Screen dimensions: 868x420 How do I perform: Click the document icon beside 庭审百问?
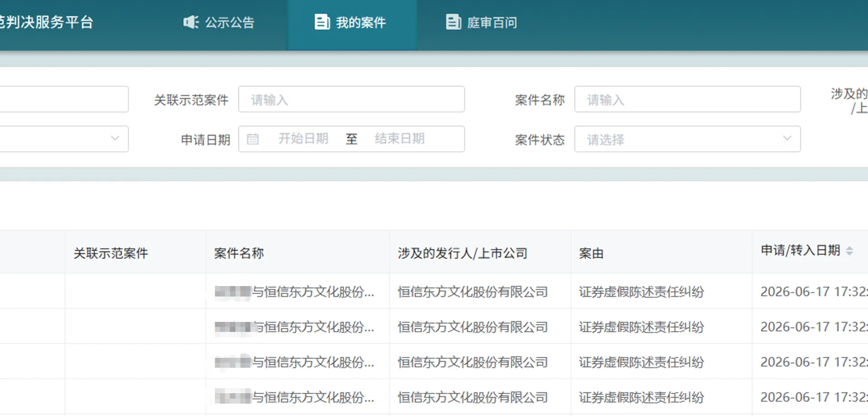(453, 22)
